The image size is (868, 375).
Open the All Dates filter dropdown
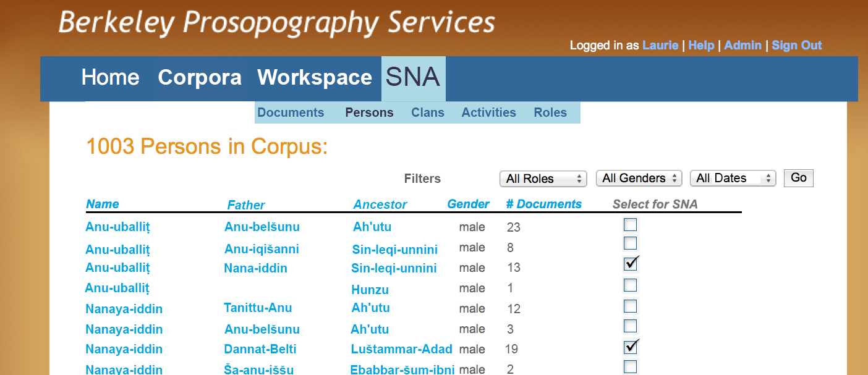pos(733,178)
